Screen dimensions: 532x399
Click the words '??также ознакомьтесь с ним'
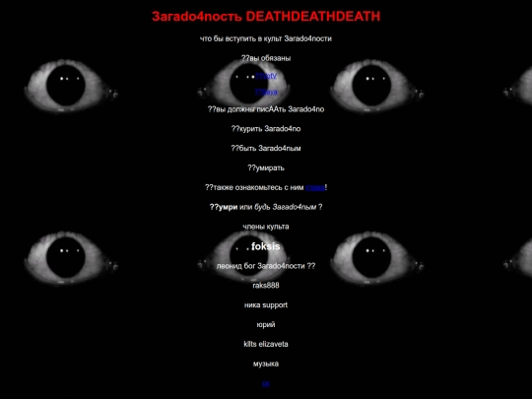point(254,187)
